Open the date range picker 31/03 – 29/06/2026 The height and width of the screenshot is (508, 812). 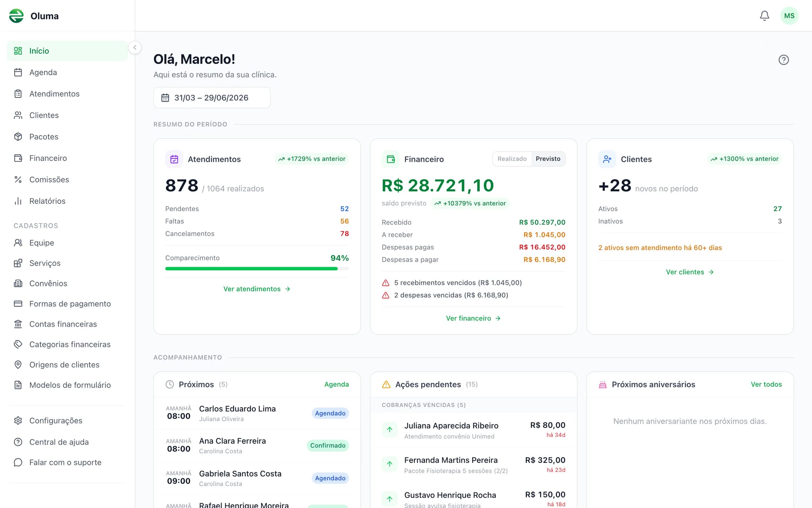coord(212,98)
